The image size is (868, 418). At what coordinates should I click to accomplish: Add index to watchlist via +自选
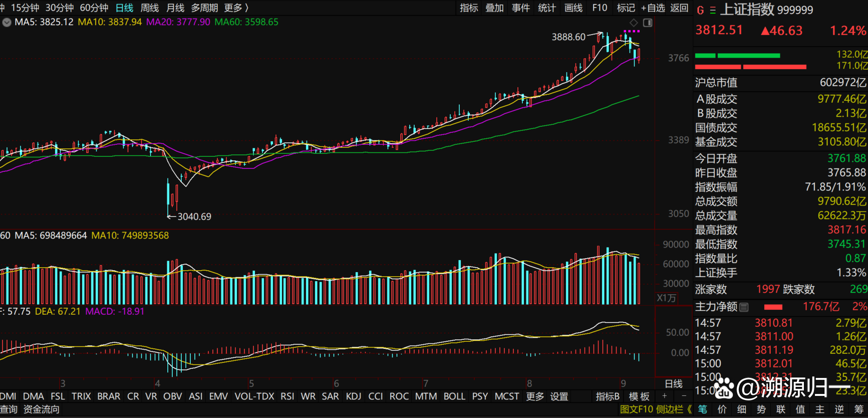tap(653, 8)
